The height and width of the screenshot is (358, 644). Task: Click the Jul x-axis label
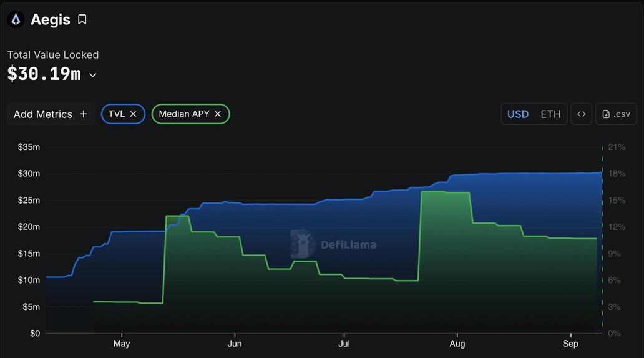344,344
